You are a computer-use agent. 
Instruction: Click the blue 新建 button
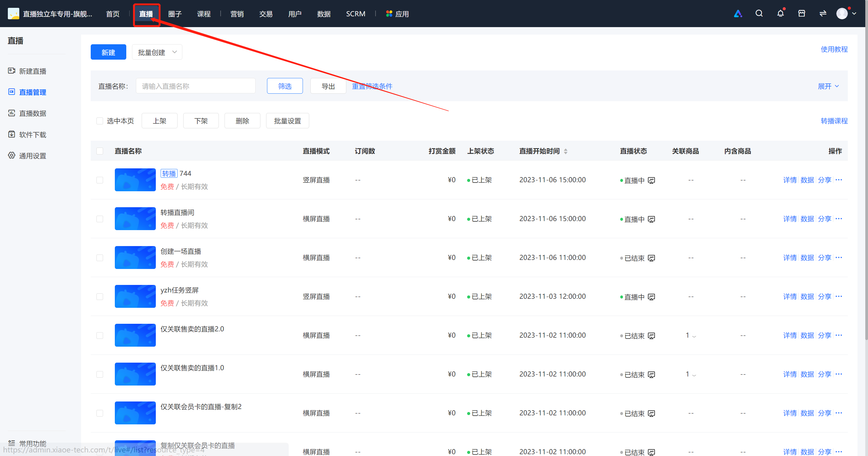[x=108, y=52]
